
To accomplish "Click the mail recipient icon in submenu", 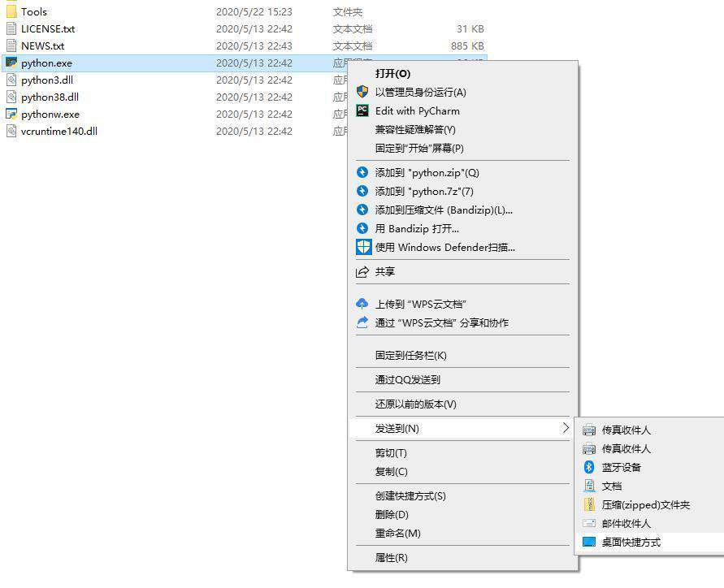I will coord(589,523).
